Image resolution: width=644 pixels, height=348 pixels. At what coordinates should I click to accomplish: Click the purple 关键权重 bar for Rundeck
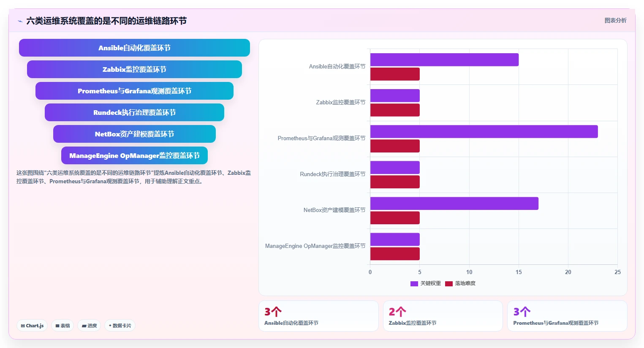click(395, 167)
